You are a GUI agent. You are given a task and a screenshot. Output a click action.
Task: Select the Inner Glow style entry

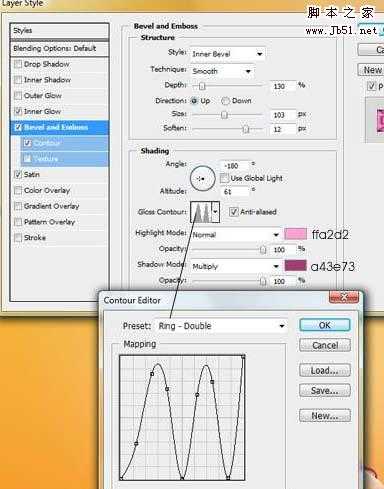42,111
